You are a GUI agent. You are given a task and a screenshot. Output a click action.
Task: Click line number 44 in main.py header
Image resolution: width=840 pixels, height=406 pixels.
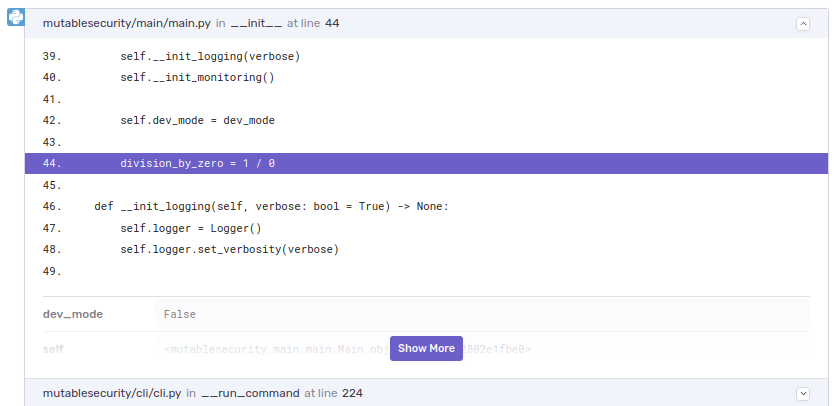332,23
